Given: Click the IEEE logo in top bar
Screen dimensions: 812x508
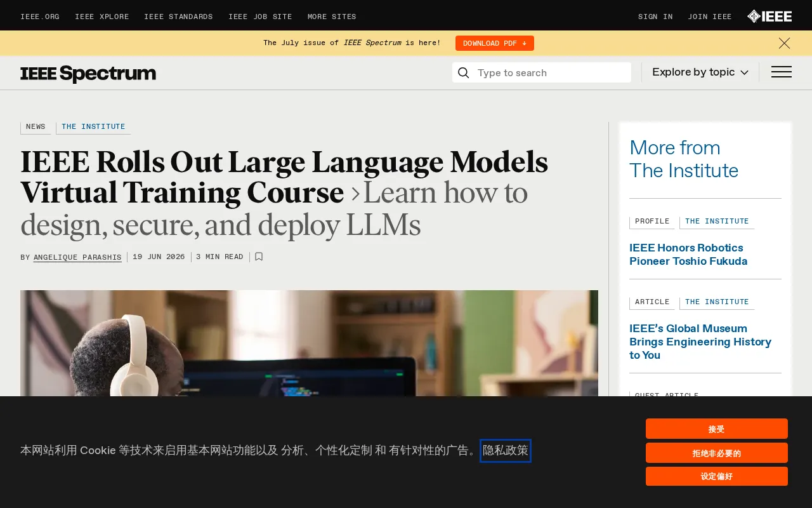Looking at the screenshot, I should [x=769, y=17].
